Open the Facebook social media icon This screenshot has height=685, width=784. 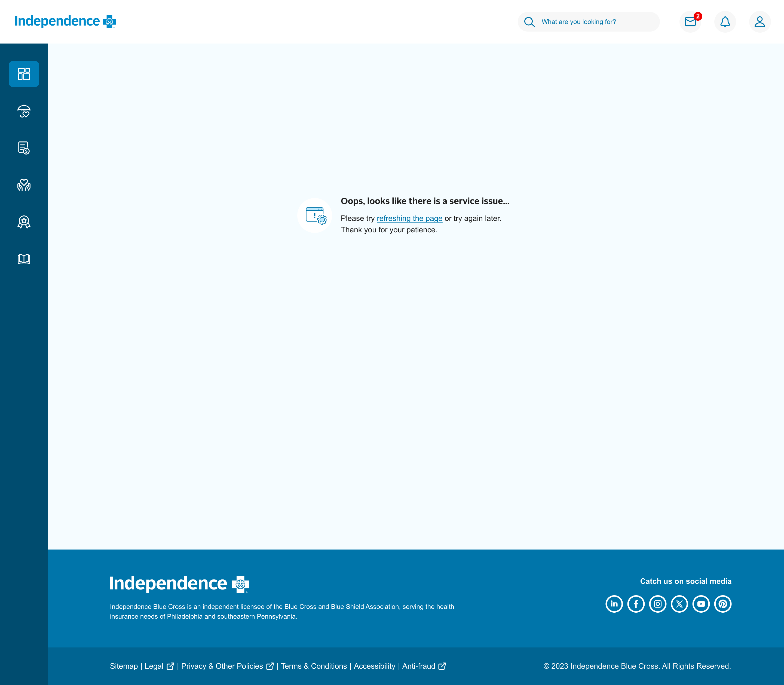(x=636, y=604)
